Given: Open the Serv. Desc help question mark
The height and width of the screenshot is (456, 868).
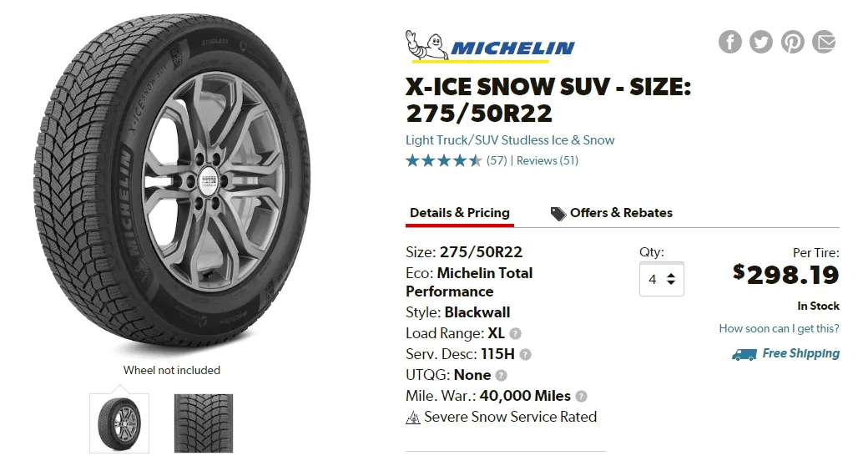Looking at the screenshot, I should 525,355.
